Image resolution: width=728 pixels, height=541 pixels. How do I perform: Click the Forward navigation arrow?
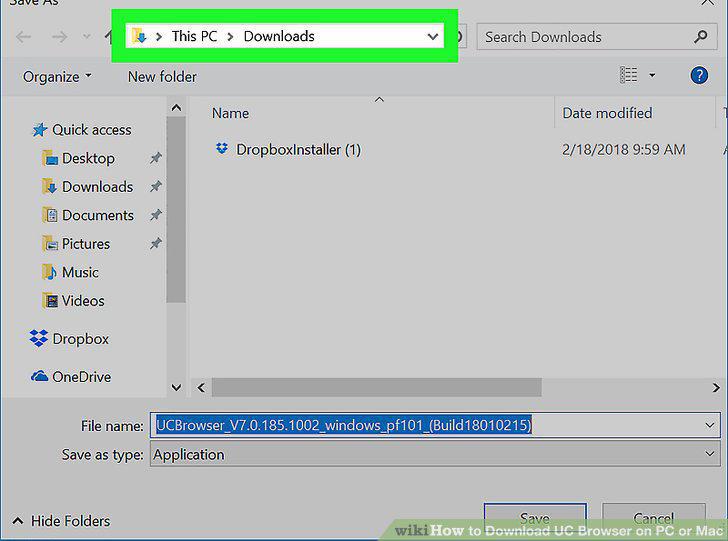pos(59,37)
